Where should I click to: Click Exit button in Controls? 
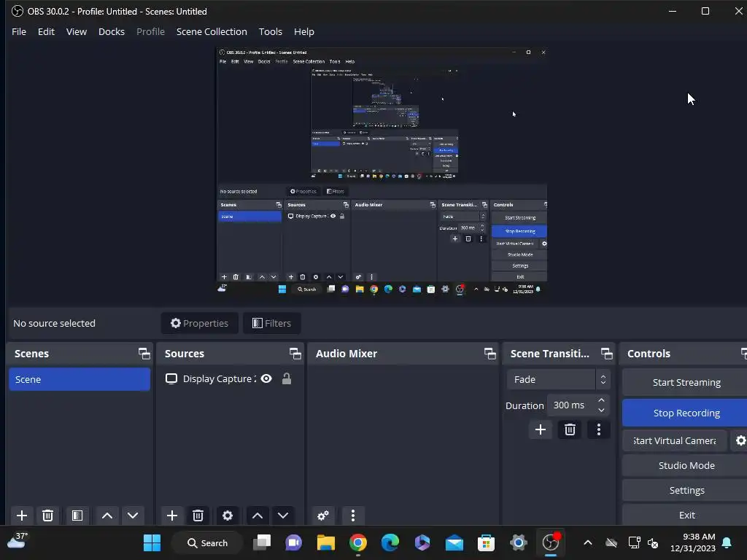coord(686,515)
